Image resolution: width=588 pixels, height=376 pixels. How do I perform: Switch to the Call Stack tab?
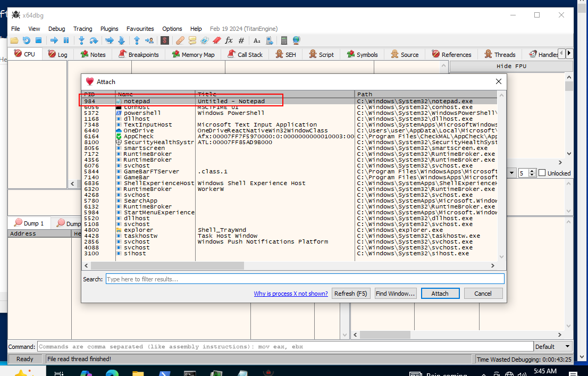point(245,54)
